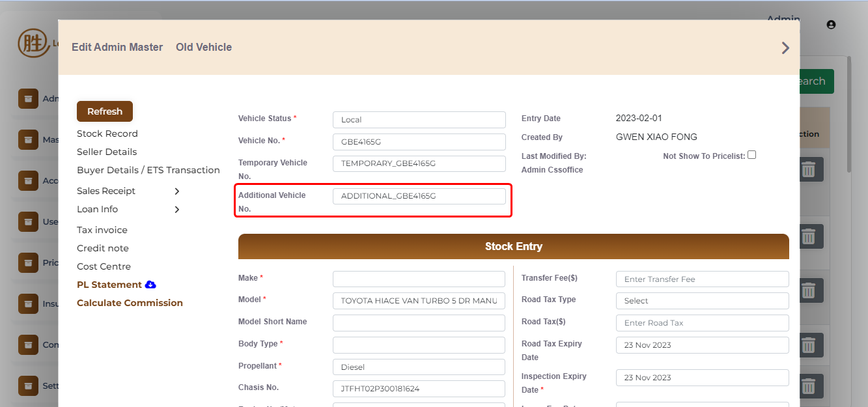Image resolution: width=868 pixels, height=407 pixels.
Task: Open the Stock Record section
Action: point(107,133)
